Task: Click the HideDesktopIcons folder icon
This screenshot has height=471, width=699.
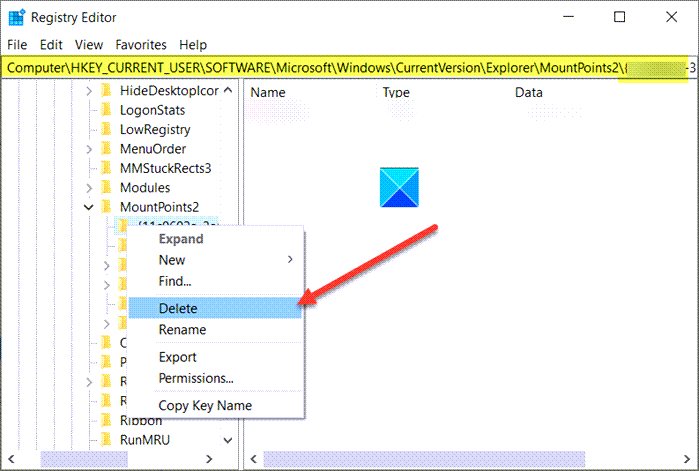Action: [x=106, y=91]
